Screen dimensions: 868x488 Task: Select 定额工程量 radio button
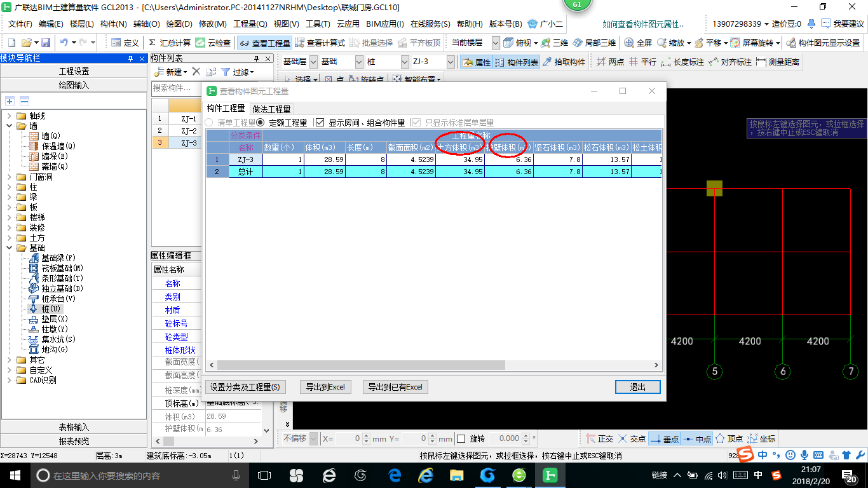[x=260, y=123]
